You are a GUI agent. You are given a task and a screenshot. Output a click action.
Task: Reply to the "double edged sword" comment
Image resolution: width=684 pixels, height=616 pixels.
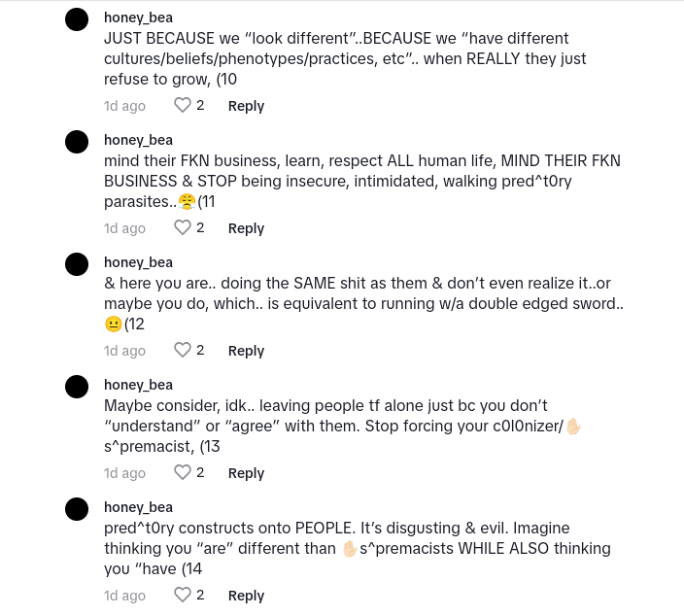point(246,350)
